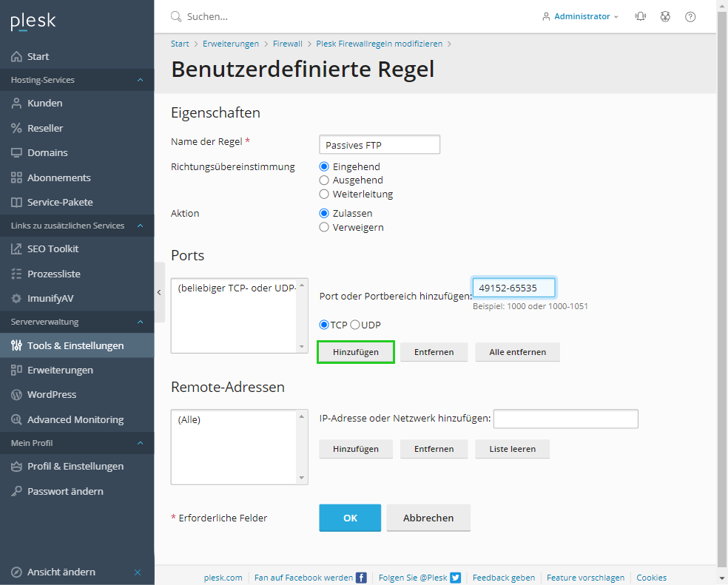Select TCP protocol radio button

[x=324, y=325]
